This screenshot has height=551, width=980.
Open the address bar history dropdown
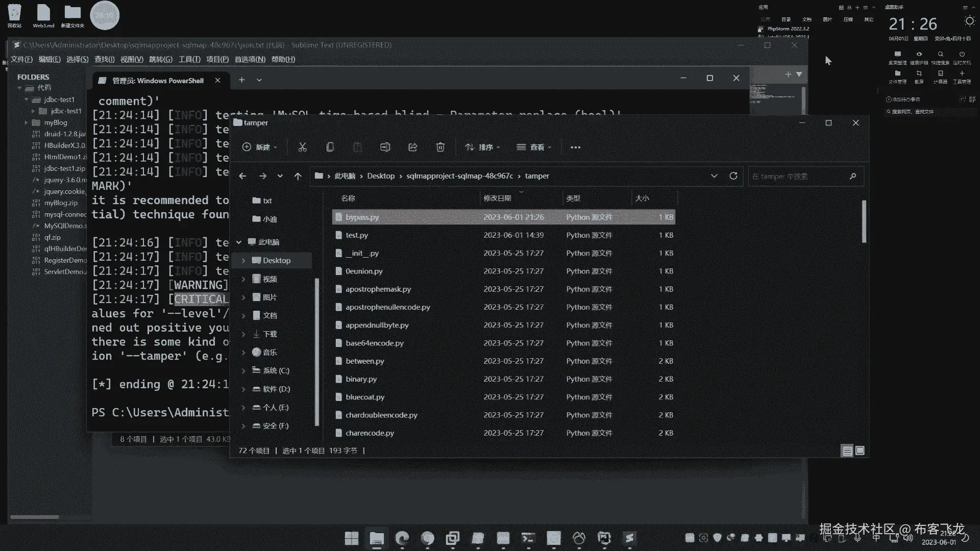(714, 176)
